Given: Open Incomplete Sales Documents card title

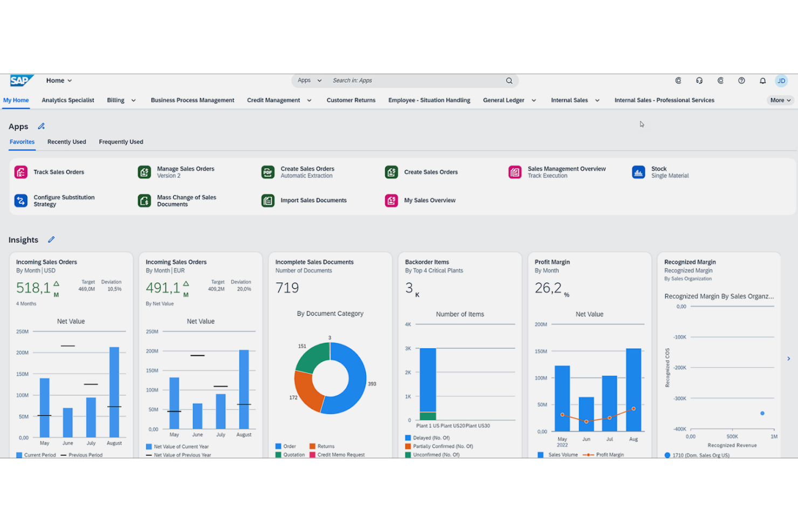Looking at the screenshot, I should (314, 262).
